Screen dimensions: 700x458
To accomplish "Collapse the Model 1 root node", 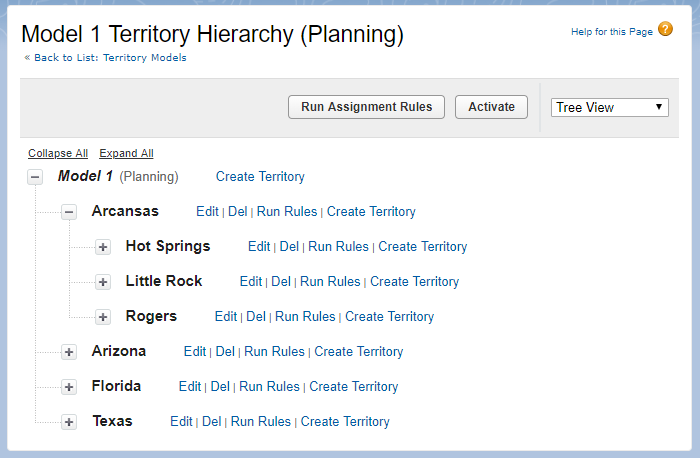I will coord(35,177).
